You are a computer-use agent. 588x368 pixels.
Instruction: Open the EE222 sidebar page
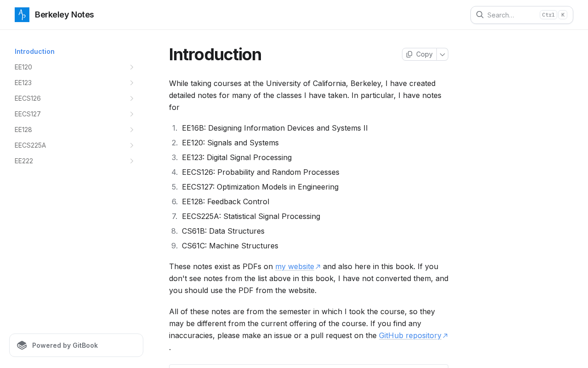(x=76, y=161)
